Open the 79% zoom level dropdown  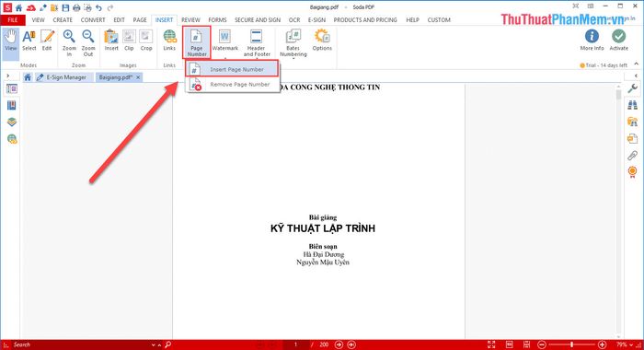click(626, 344)
